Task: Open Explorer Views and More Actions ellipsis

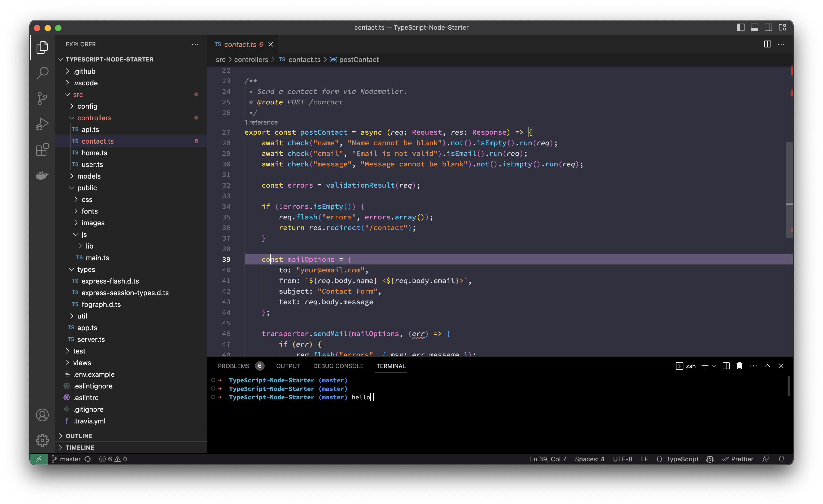Action: pos(195,44)
